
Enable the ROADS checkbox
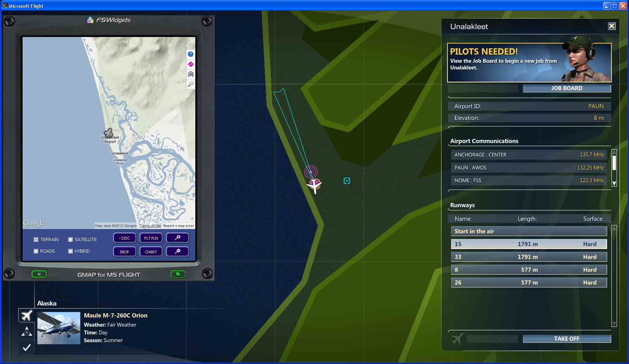(36, 251)
